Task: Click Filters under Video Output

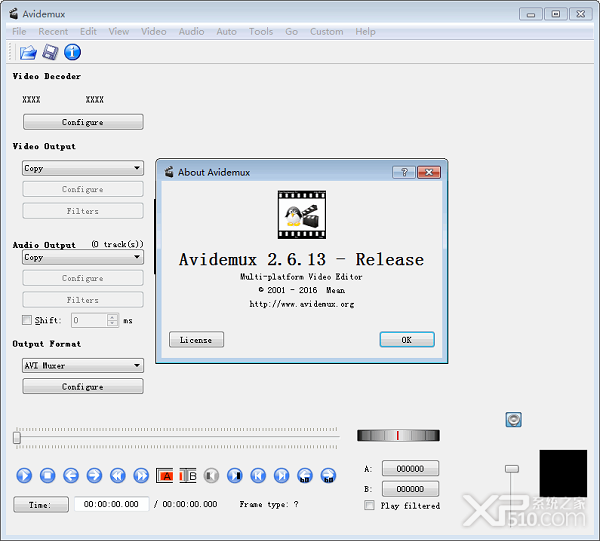Action: [83, 211]
